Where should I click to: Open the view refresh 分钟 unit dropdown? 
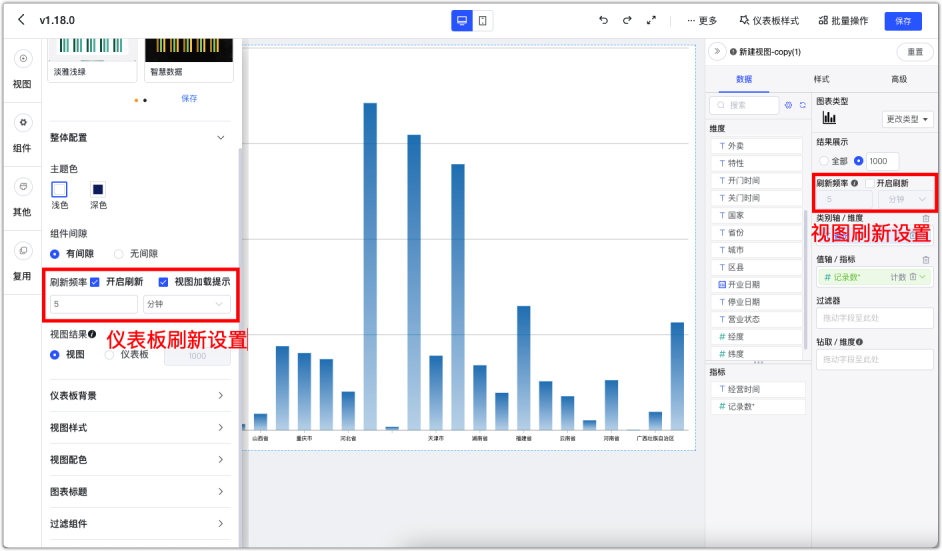906,199
